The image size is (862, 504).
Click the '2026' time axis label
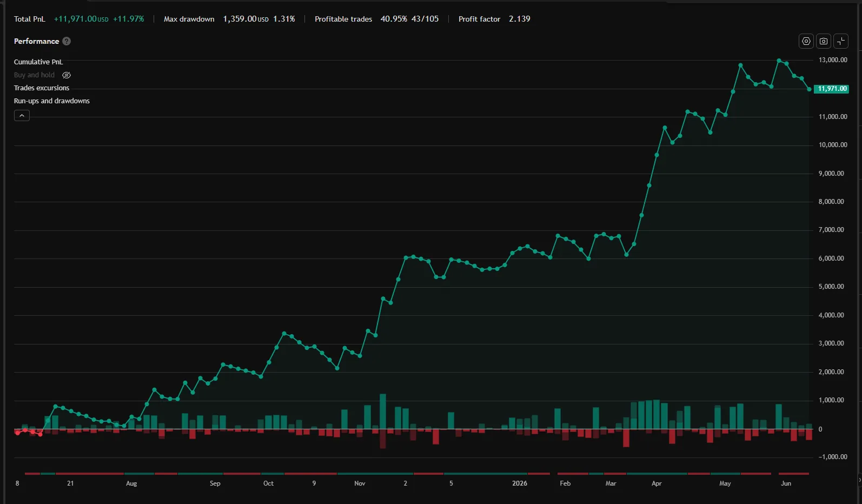(x=520, y=483)
